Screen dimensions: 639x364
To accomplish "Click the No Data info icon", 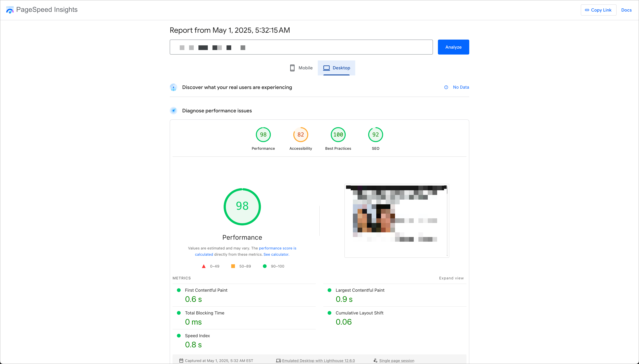I will [x=446, y=87].
